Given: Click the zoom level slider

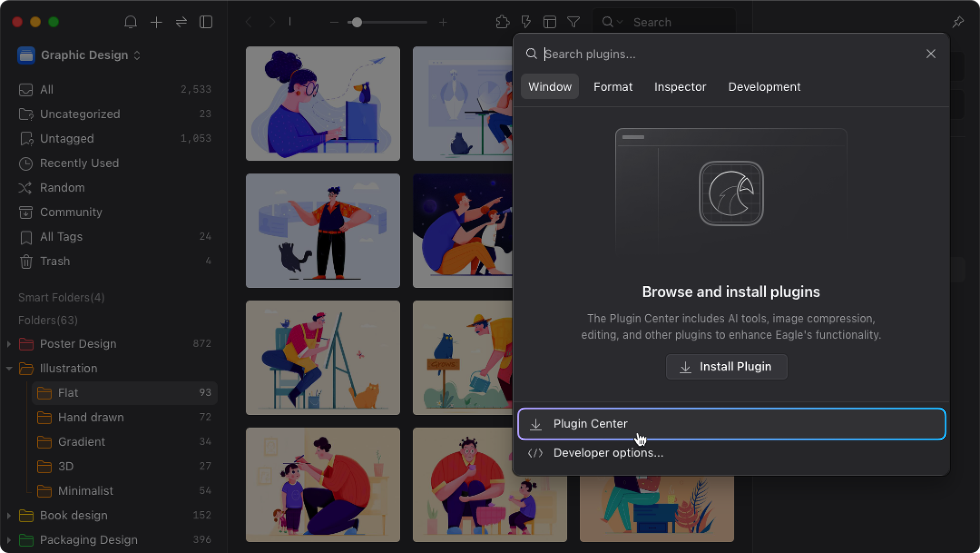Looking at the screenshot, I should click(x=356, y=22).
